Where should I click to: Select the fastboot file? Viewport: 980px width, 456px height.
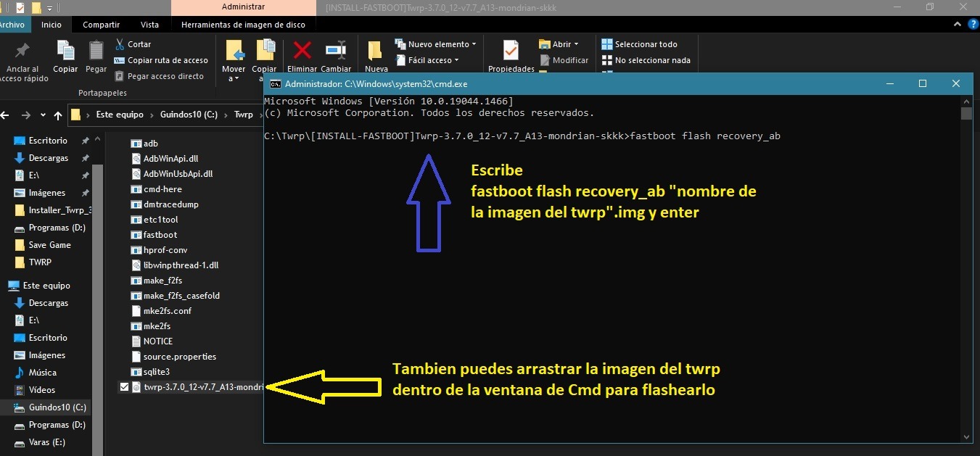click(155, 235)
